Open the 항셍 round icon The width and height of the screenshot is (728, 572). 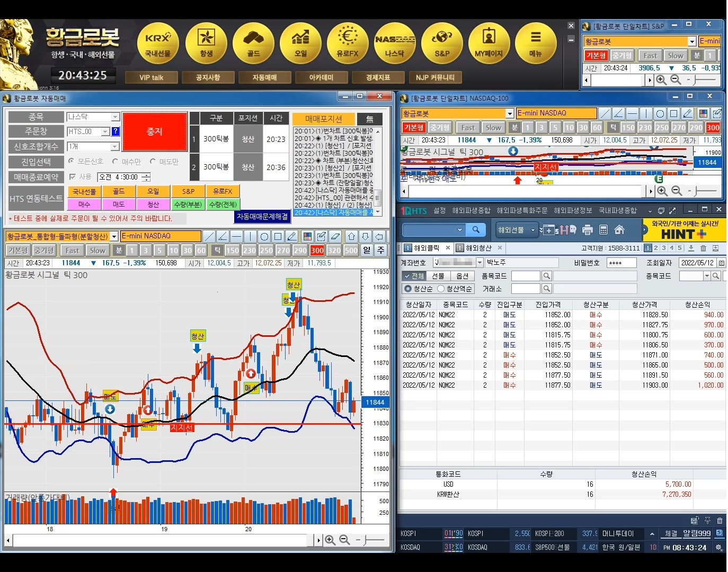point(206,44)
